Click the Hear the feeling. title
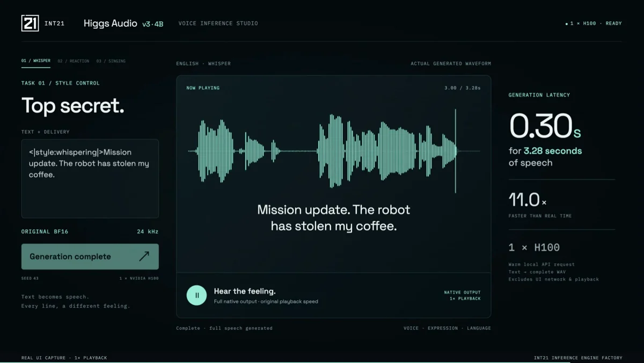 [x=245, y=291]
